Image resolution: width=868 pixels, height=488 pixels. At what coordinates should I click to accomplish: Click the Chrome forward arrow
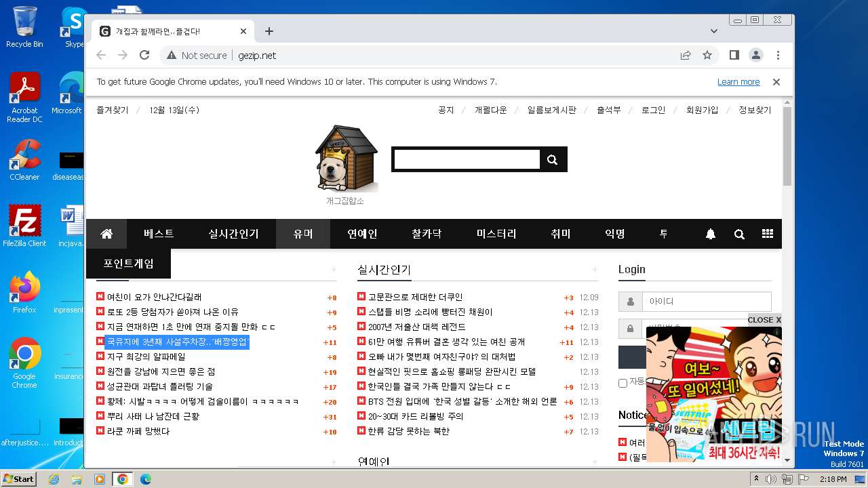(x=123, y=55)
